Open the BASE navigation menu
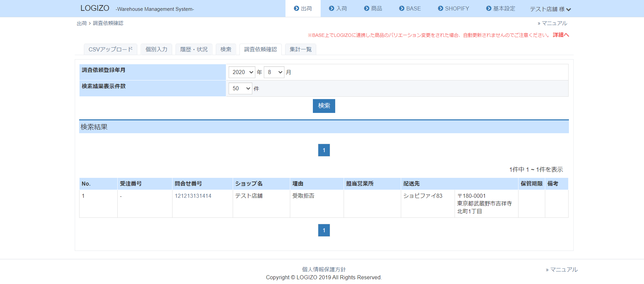The width and height of the screenshot is (644, 284). click(x=410, y=8)
